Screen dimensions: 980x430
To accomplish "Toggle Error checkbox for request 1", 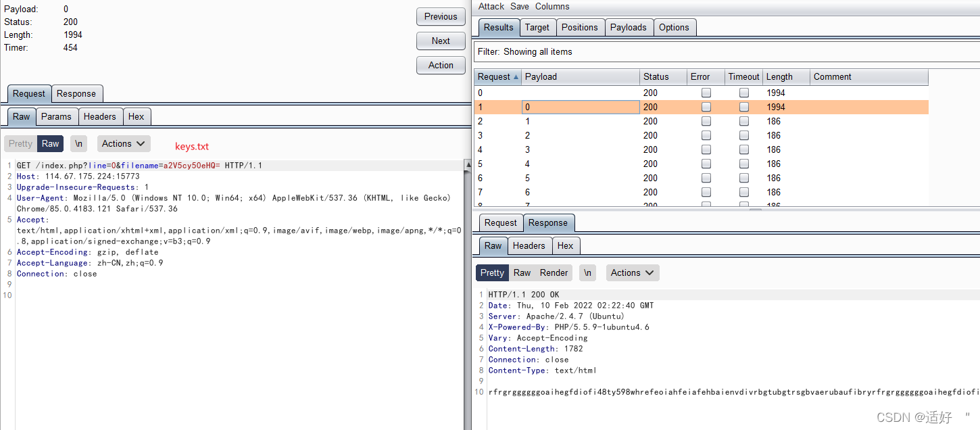I will tap(706, 107).
